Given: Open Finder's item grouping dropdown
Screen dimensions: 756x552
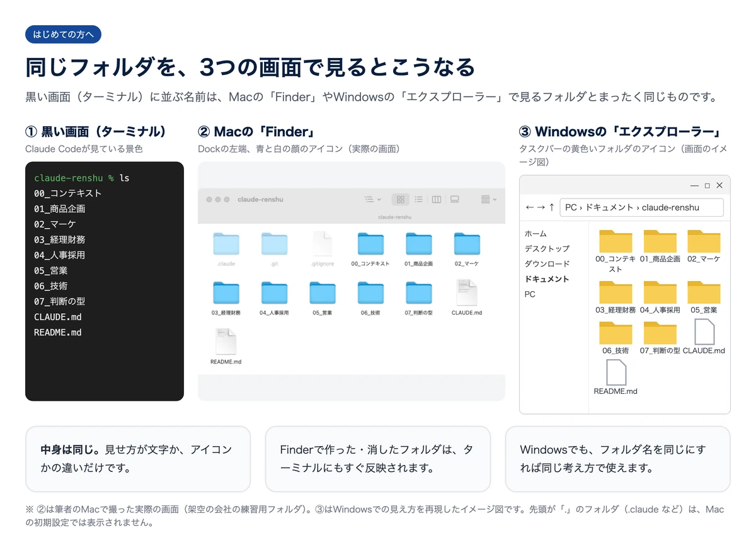Looking at the screenshot, I should point(489,199).
